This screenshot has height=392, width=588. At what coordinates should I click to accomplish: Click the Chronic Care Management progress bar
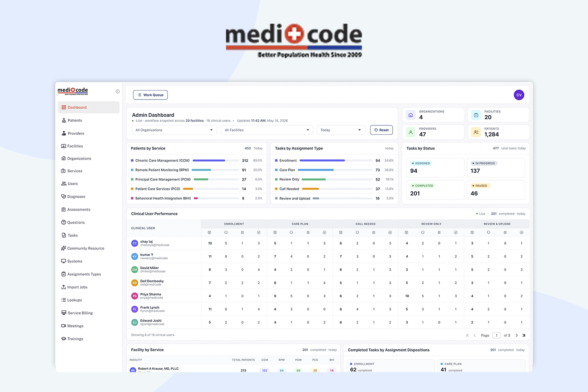(x=216, y=161)
